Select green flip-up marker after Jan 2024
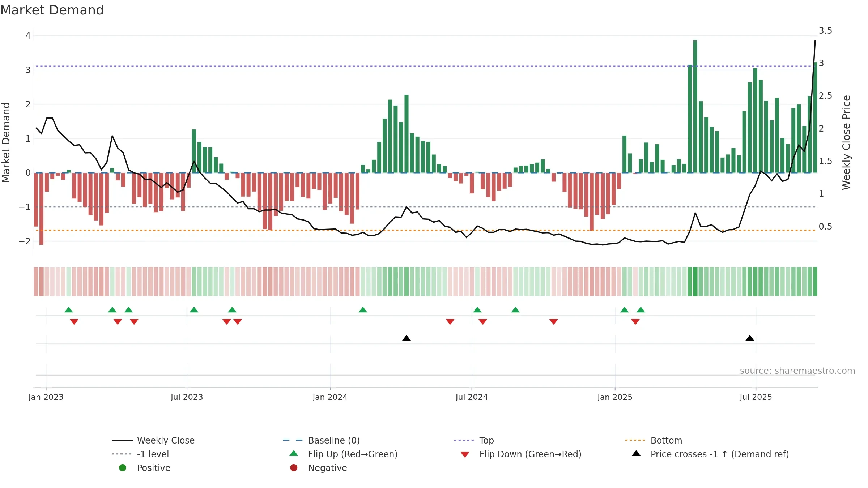 (363, 310)
